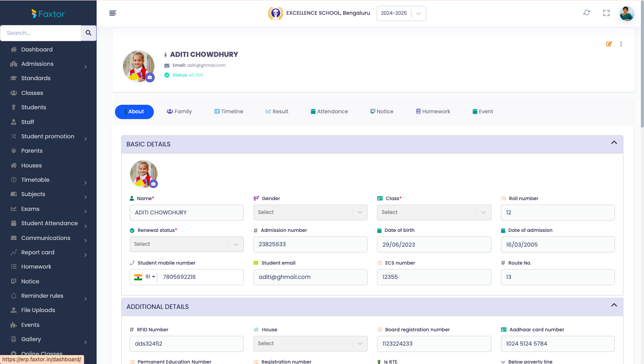Switch to the Family tab
The width and height of the screenshot is (644, 364).
179,111
